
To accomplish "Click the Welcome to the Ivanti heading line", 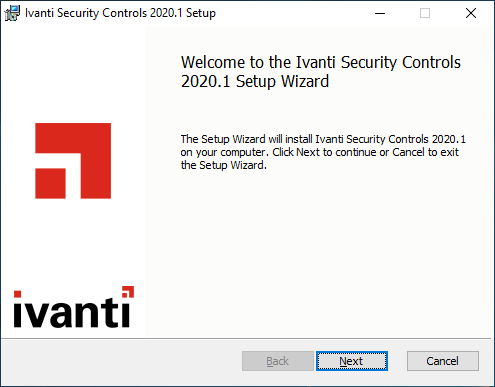I will coord(321,62).
